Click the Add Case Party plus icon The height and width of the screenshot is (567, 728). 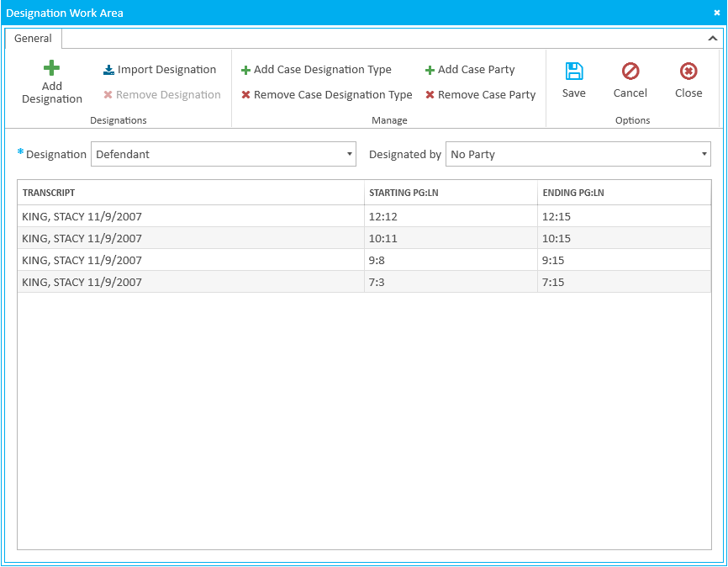430,70
